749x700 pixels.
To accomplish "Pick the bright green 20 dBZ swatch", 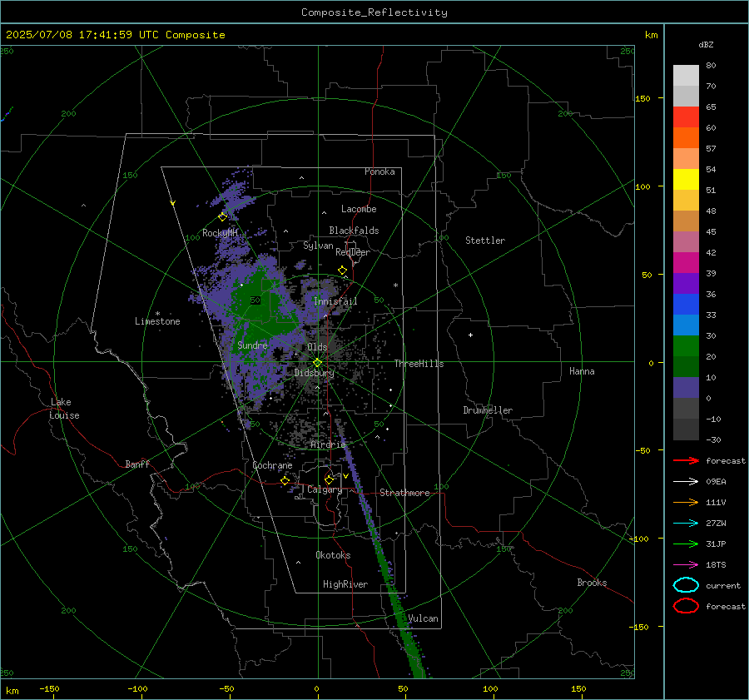I will click(x=686, y=346).
